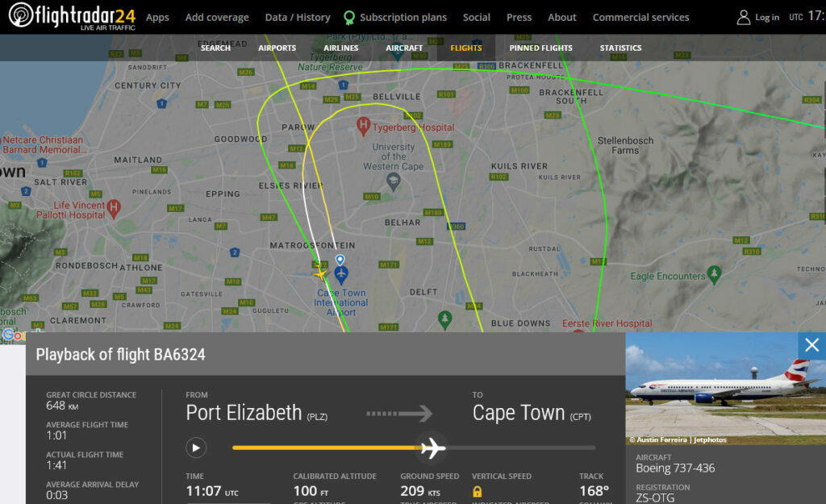826x504 pixels.
Task: Click the Life Vincent Pallotti Hospital marker
Action: [113, 208]
